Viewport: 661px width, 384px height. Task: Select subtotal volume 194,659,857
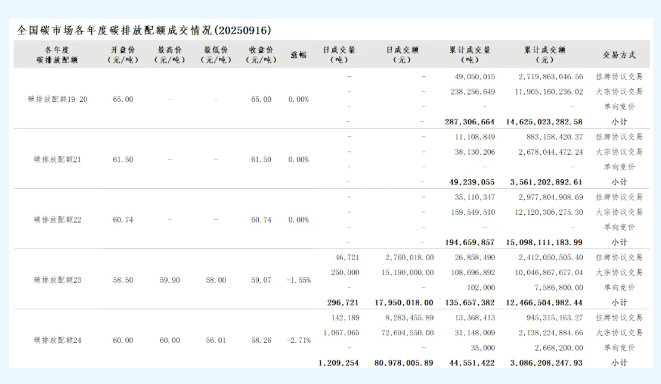470,242
